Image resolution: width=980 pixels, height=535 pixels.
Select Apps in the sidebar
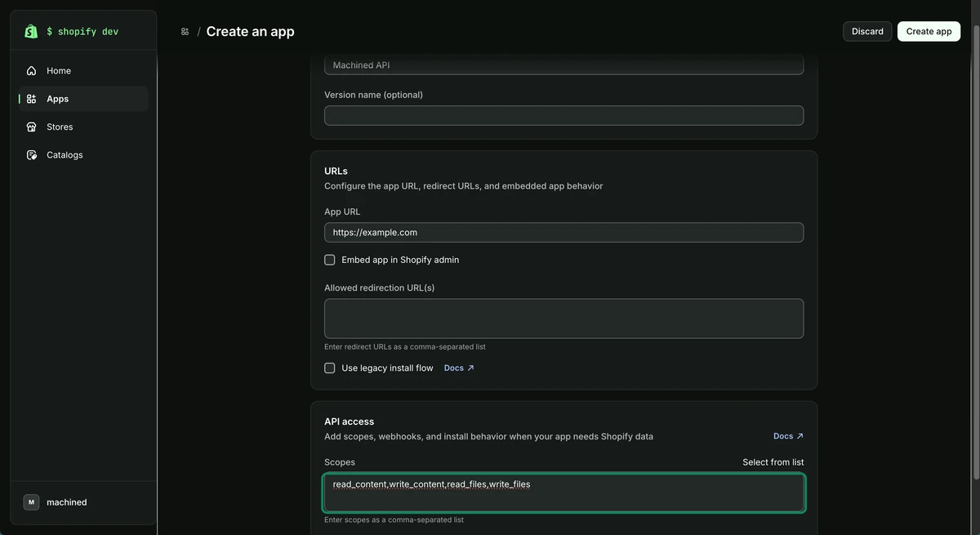pos(83,99)
